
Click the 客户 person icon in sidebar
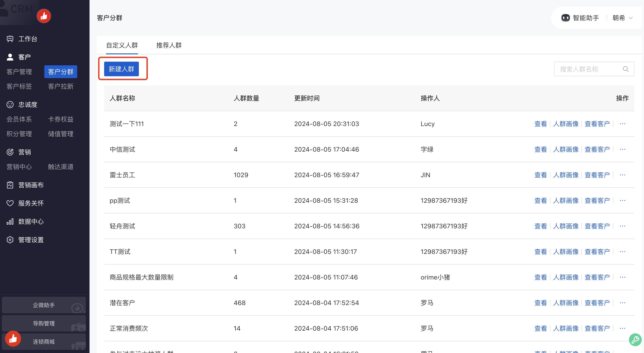point(10,57)
